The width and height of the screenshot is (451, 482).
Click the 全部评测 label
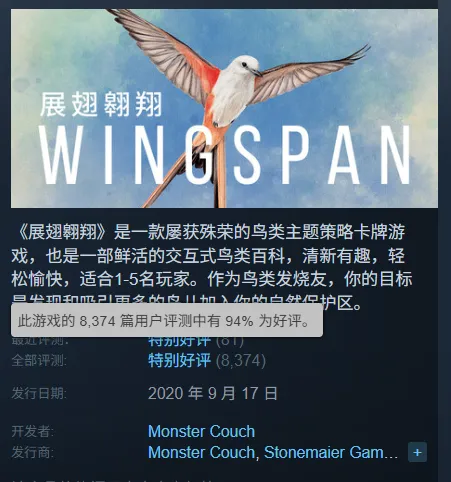tap(39, 360)
